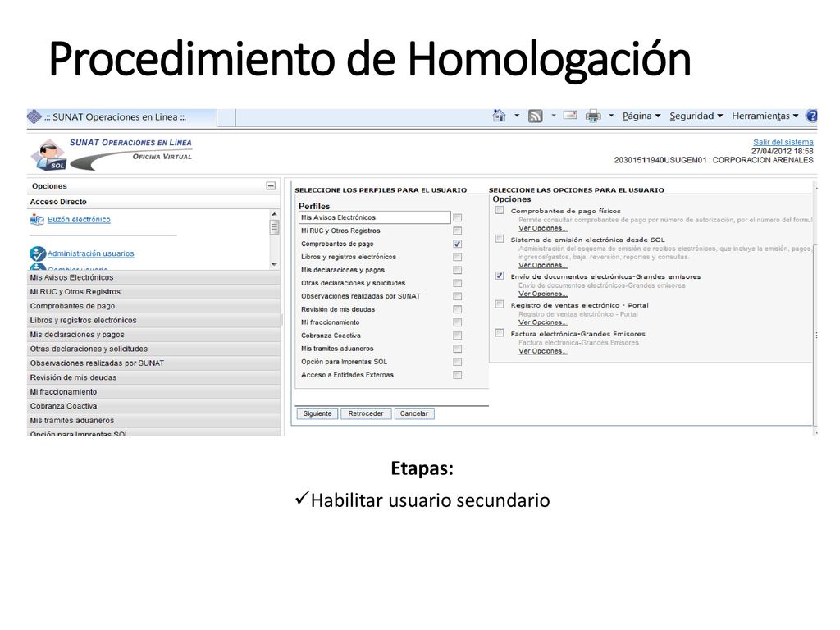Check the Mis Avisos Electrónicos profile checkbox
The image size is (840, 630).
pos(457,217)
